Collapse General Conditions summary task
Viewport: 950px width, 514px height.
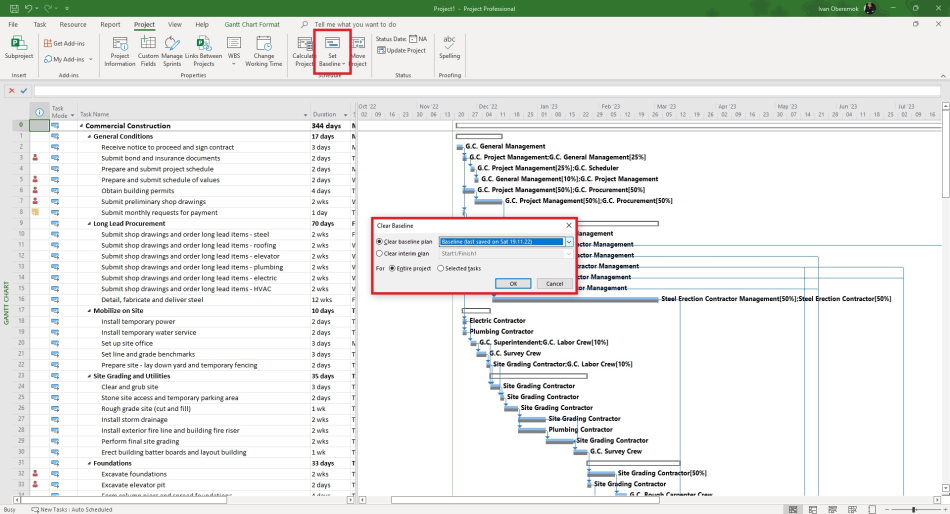click(90, 136)
